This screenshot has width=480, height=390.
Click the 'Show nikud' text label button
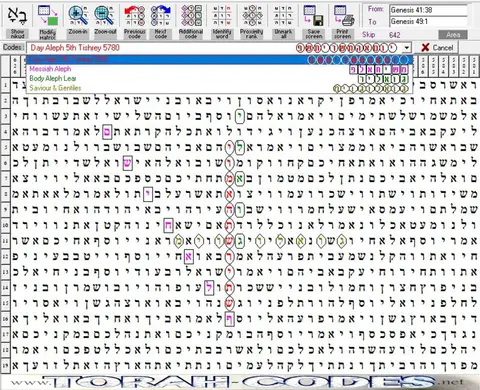(x=17, y=34)
